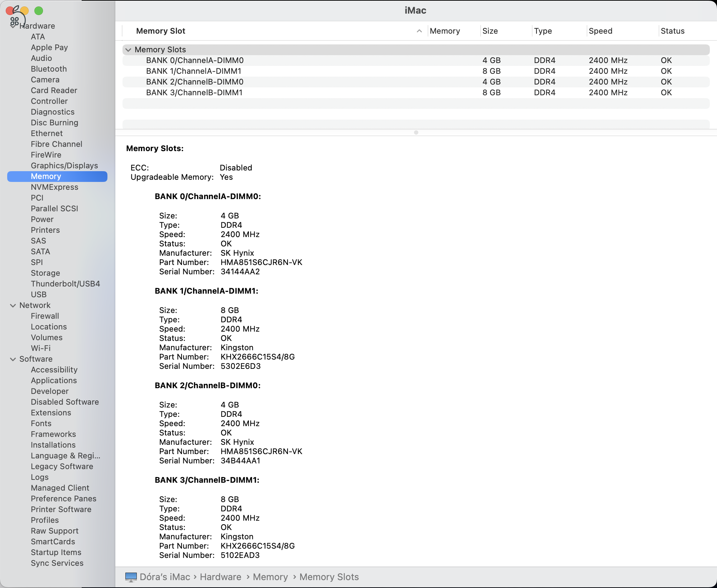
Task: Select Apple Pay in the sidebar
Action: (49, 48)
